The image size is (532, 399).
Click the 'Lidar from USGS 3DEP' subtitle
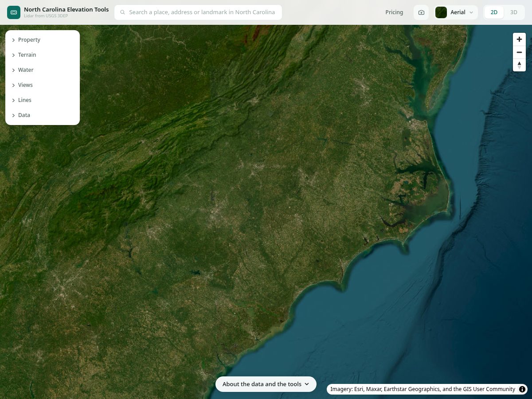tap(46, 16)
